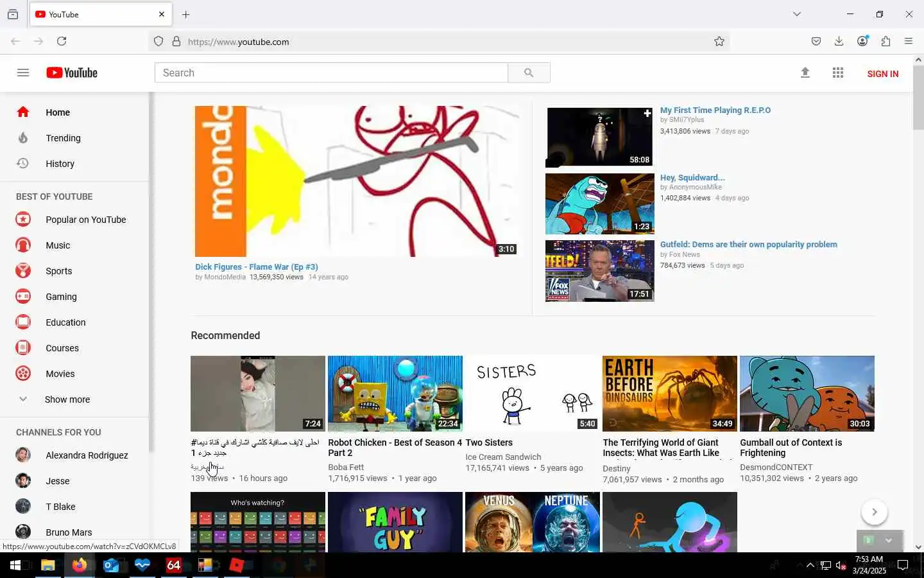The image size is (924, 578).
Task: Add R.E.P.O video to watch later plus icon
Action: [647, 114]
